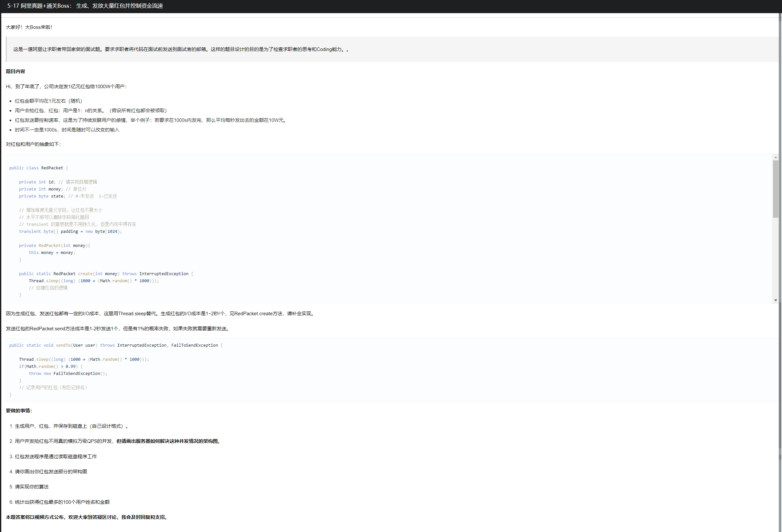Click the 'transient byte[] padding' code line

70,231
